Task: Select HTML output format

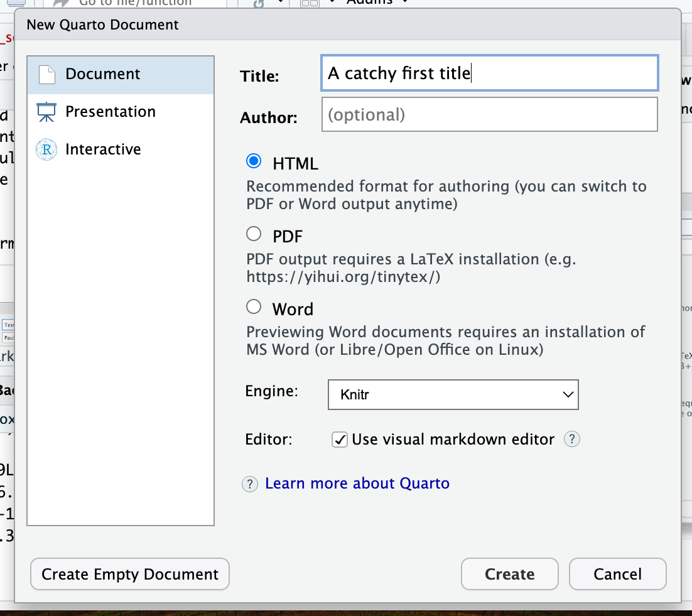Action: point(254,161)
